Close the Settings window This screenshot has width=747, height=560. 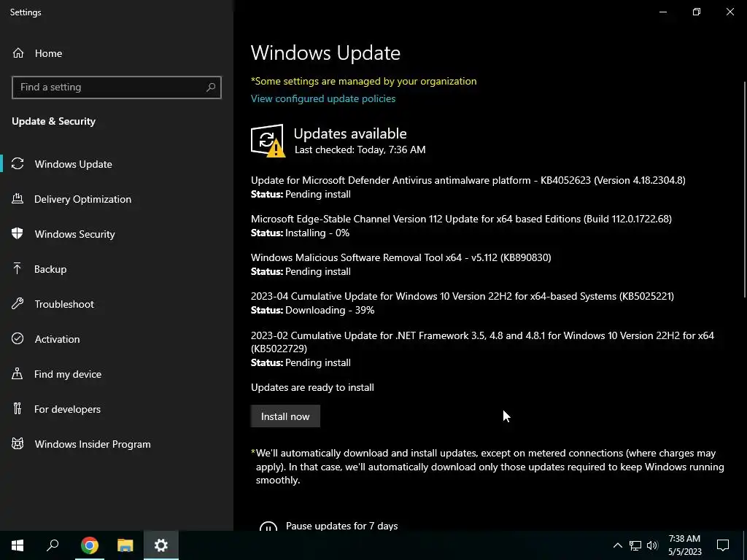pyautogui.click(x=729, y=12)
